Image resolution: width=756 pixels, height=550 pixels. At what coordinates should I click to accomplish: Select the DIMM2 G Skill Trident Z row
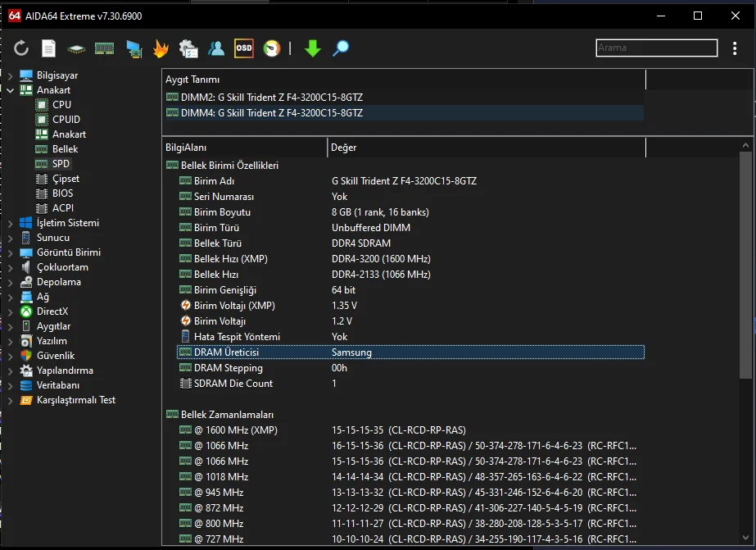(x=404, y=98)
